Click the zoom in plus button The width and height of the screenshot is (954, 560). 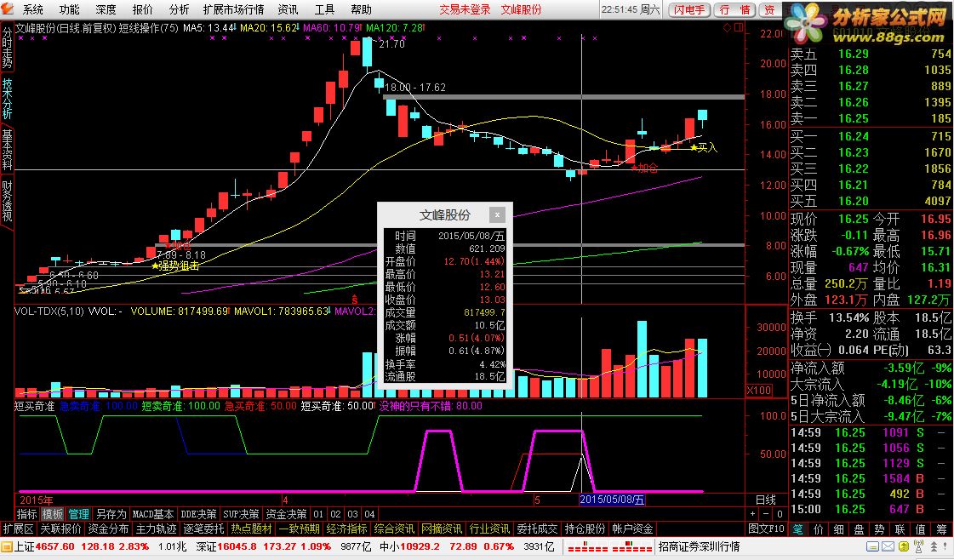[753, 514]
